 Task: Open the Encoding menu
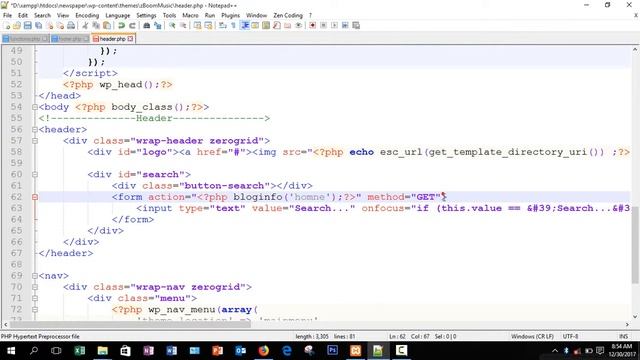pyautogui.click(x=87, y=15)
